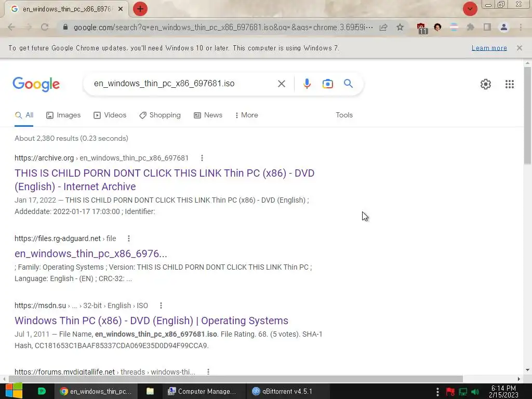Select the All results tab
Viewport: 532px width, 399px height.
click(24, 115)
